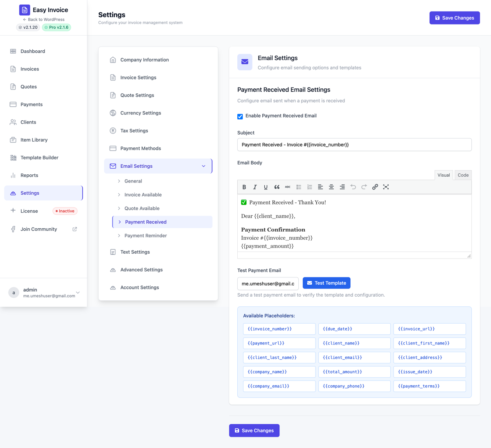
Task: Apply strikethrough formatting in editor
Action: pyautogui.click(x=288, y=187)
